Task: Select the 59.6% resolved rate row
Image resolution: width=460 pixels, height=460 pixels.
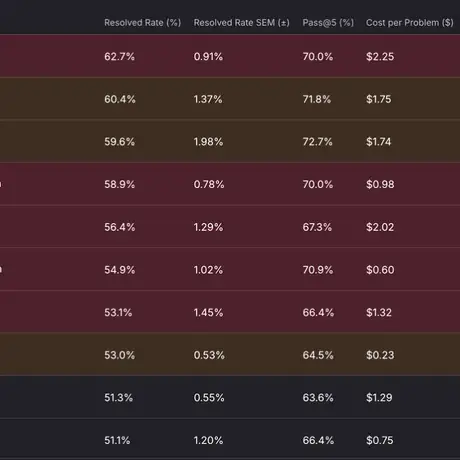Action: coord(230,141)
